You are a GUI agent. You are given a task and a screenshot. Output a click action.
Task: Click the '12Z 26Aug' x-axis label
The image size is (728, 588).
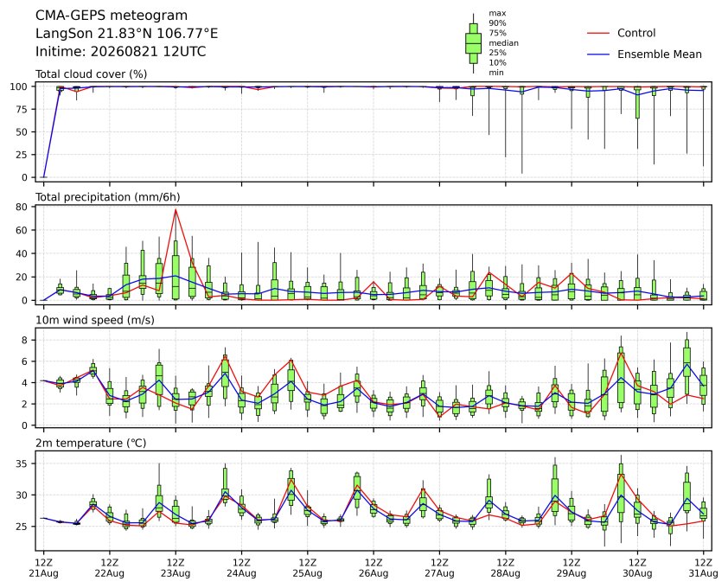tap(374, 568)
